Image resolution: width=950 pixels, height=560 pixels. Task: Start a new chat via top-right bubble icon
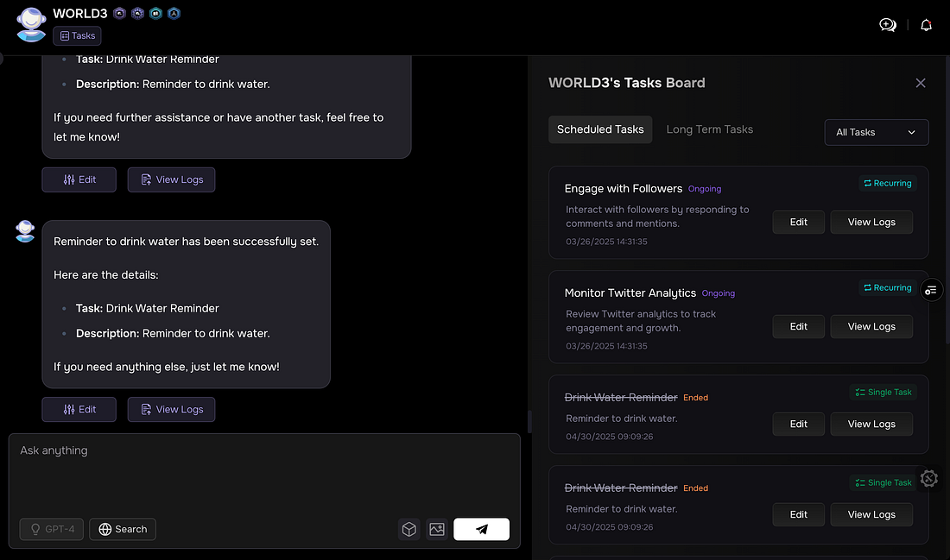[888, 25]
